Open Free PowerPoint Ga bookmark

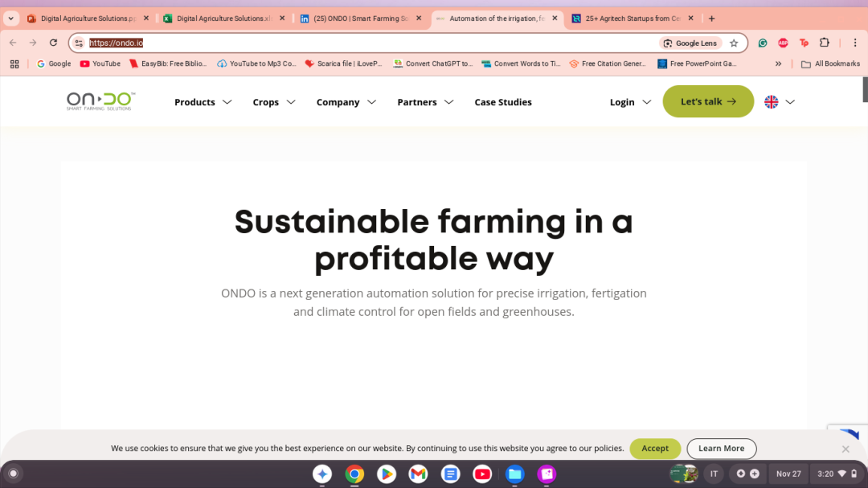[697, 64]
